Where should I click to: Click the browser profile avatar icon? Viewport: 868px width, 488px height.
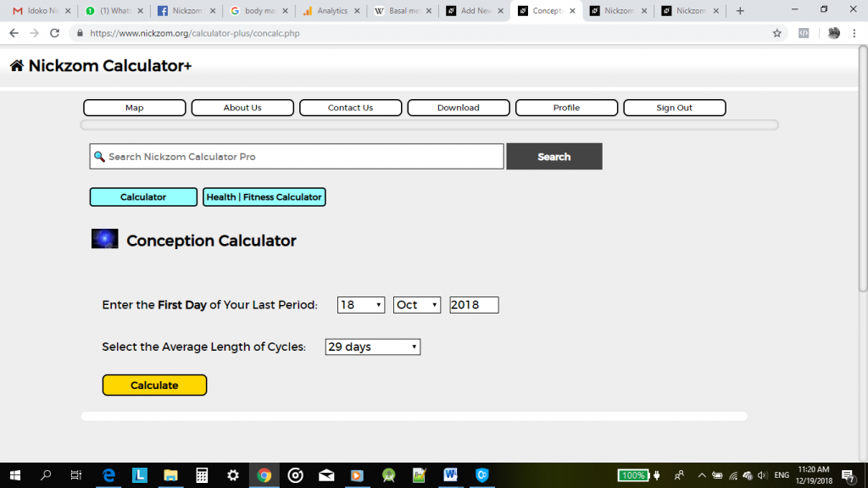point(834,33)
